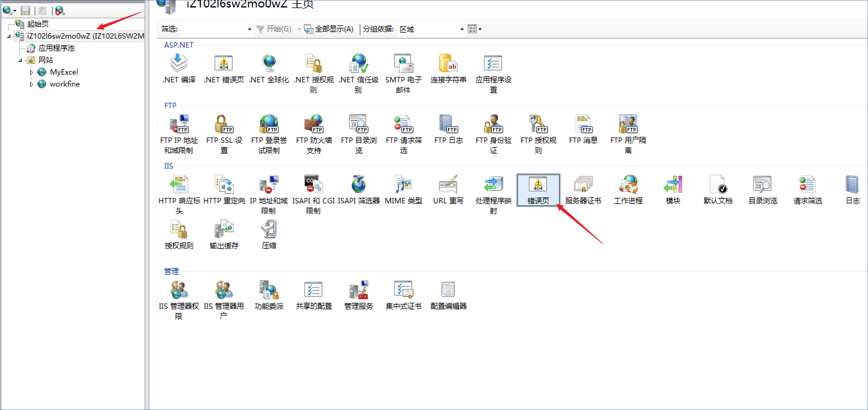Open IIS IP 地址和域限制
The height and width of the screenshot is (410, 868).
(268, 195)
